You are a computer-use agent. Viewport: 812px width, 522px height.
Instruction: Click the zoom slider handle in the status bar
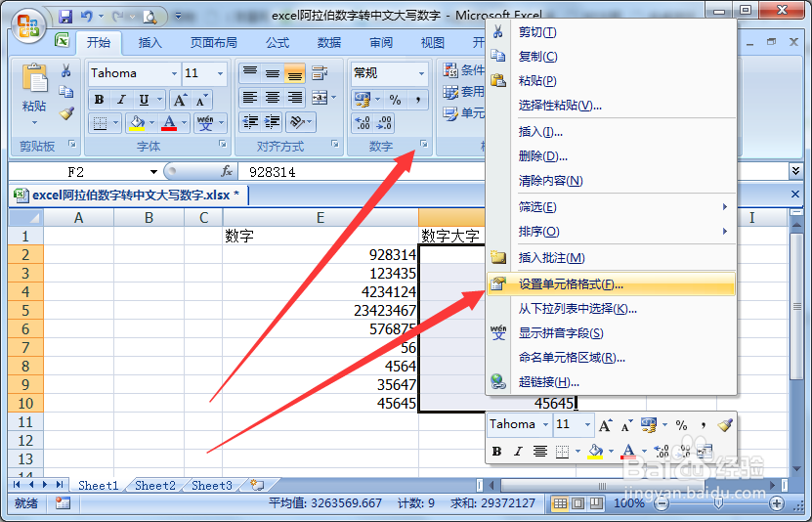tap(719, 502)
